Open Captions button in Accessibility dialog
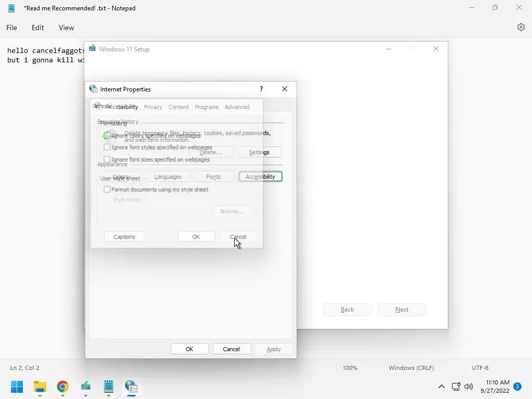 (124, 236)
